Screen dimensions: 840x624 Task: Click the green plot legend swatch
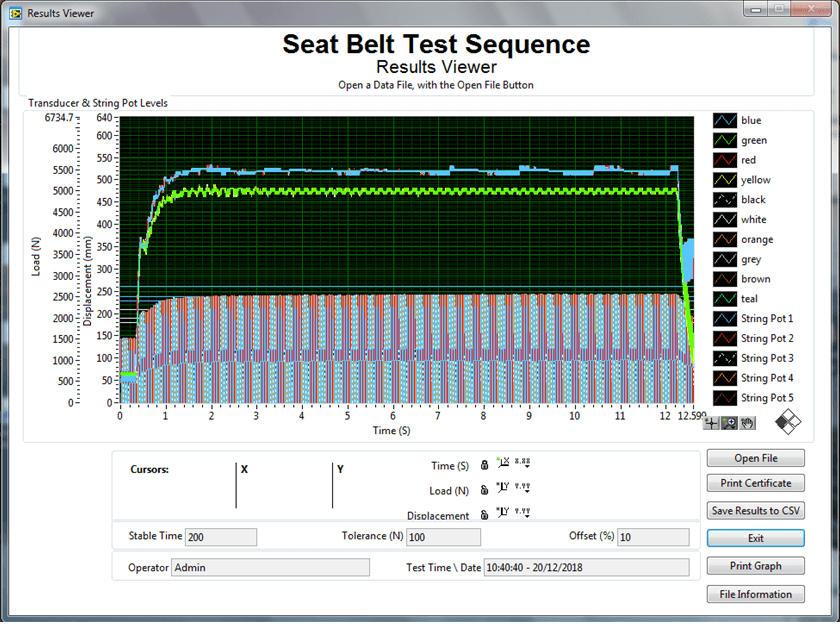click(x=725, y=140)
